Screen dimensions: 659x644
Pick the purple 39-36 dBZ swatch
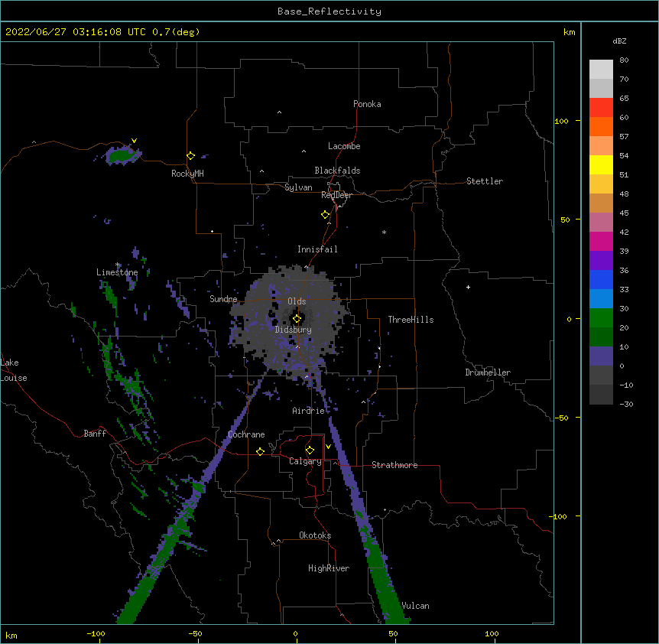click(x=601, y=260)
